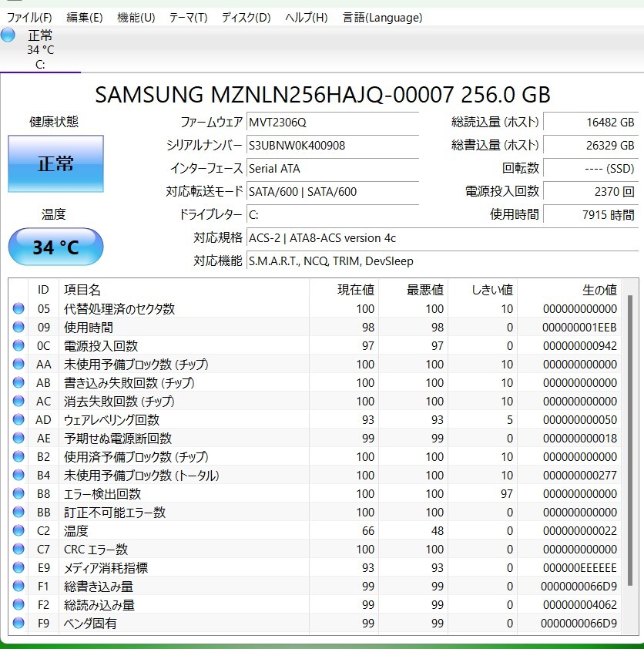
Task: Click the drive letter field C:
Action: pyautogui.click(x=333, y=215)
